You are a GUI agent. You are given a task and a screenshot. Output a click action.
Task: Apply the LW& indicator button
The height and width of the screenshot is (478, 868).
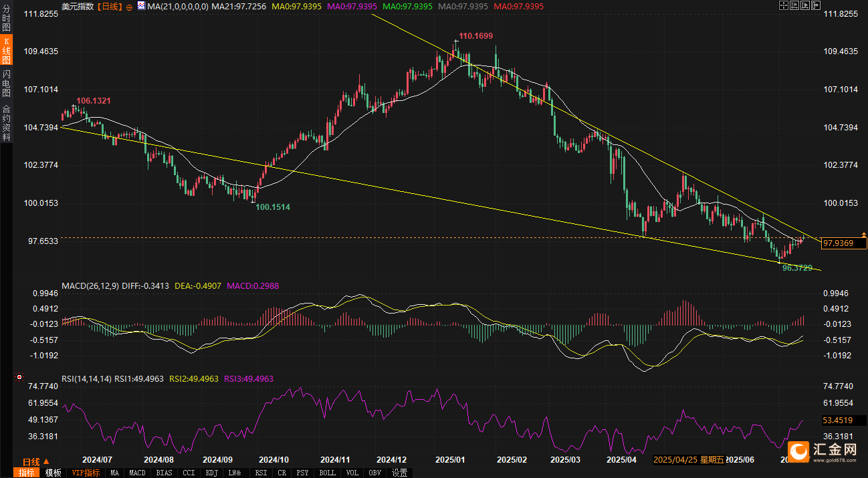[x=235, y=473]
